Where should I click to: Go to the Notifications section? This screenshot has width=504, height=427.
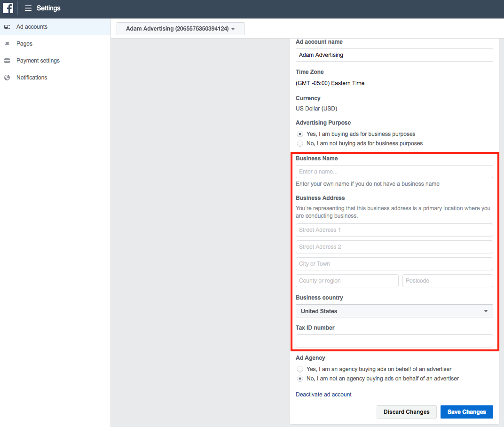(31, 77)
